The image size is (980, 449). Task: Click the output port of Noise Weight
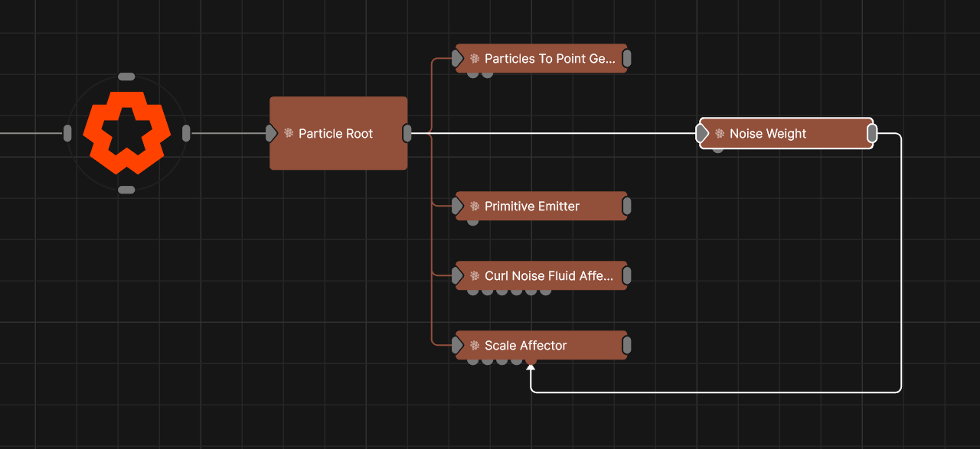pyautogui.click(x=872, y=134)
